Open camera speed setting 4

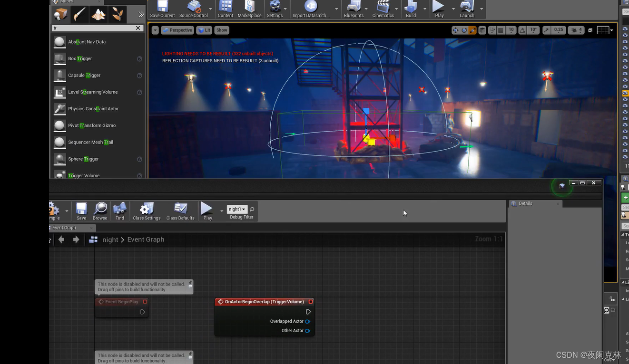[576, 30]
